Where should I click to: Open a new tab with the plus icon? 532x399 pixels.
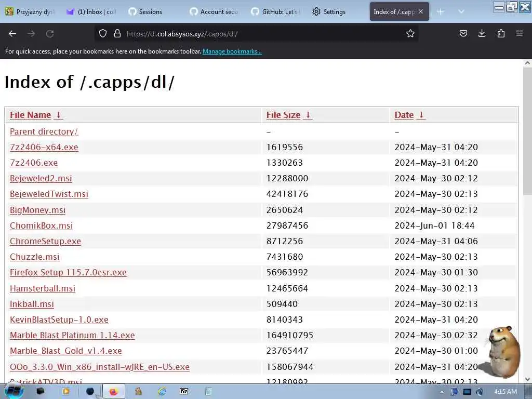(x=441, y=11)
